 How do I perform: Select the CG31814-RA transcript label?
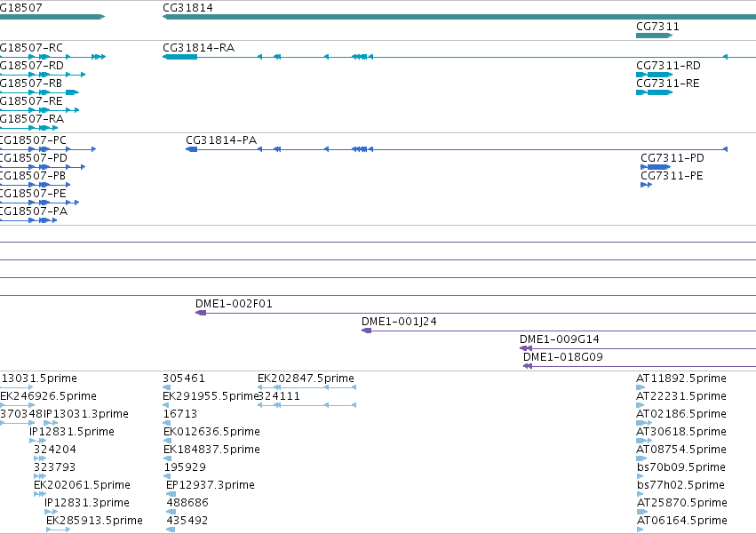coord(199,48)
